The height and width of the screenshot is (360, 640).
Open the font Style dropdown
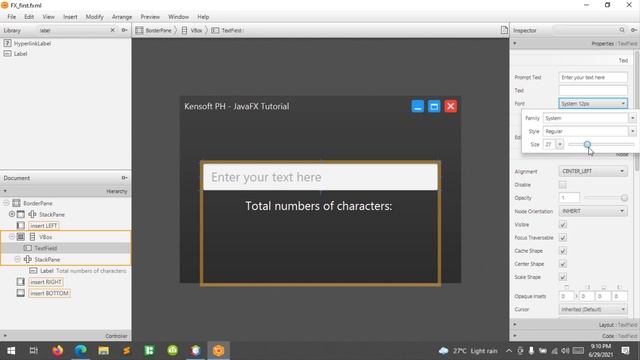coord(632,131)
